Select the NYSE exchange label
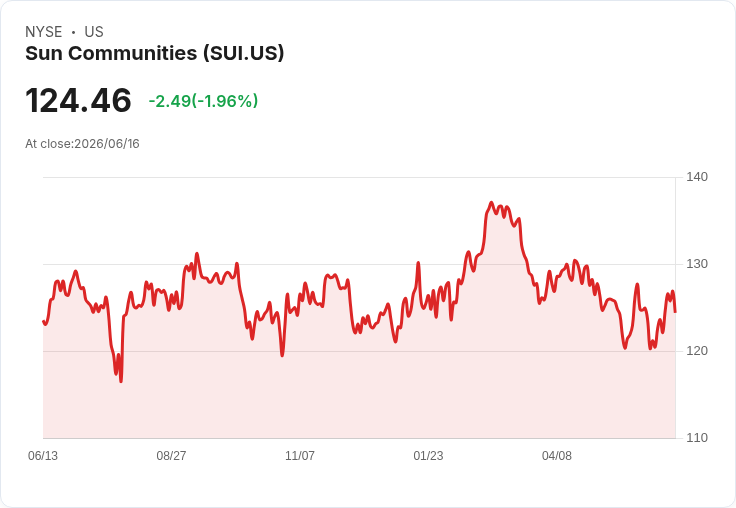 point(44,32)
